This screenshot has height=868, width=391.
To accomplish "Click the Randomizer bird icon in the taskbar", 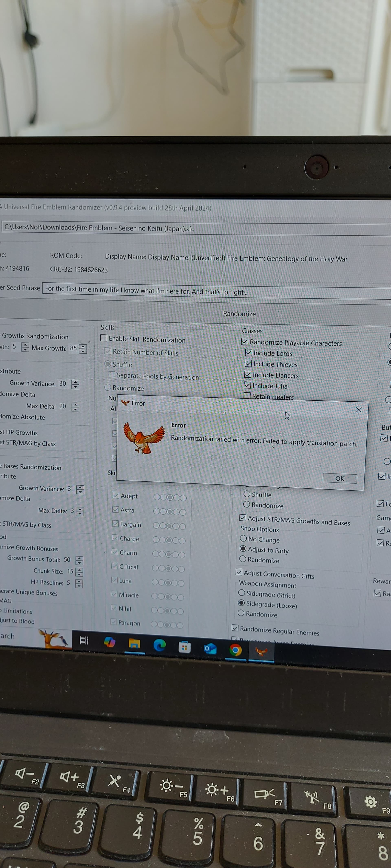I will tap(261, 651).
